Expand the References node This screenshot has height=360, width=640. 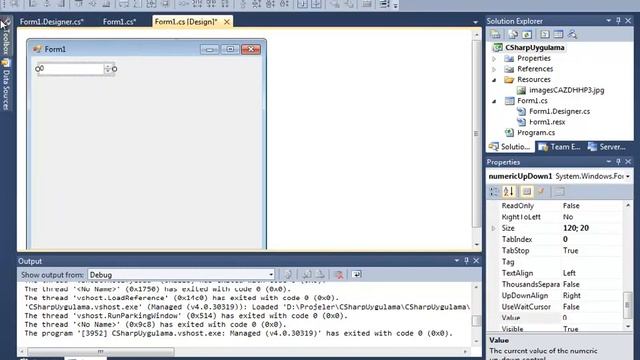(x=494, y=69)
